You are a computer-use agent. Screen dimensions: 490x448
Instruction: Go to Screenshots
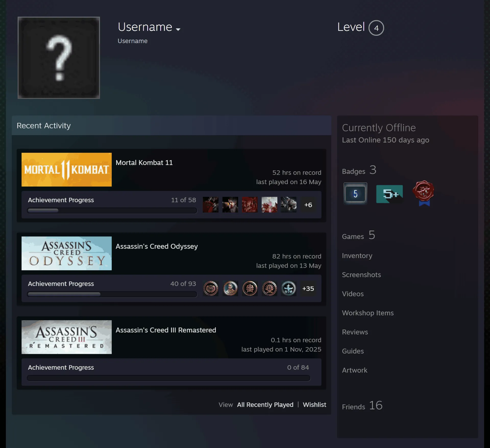(x=361, y=275)
